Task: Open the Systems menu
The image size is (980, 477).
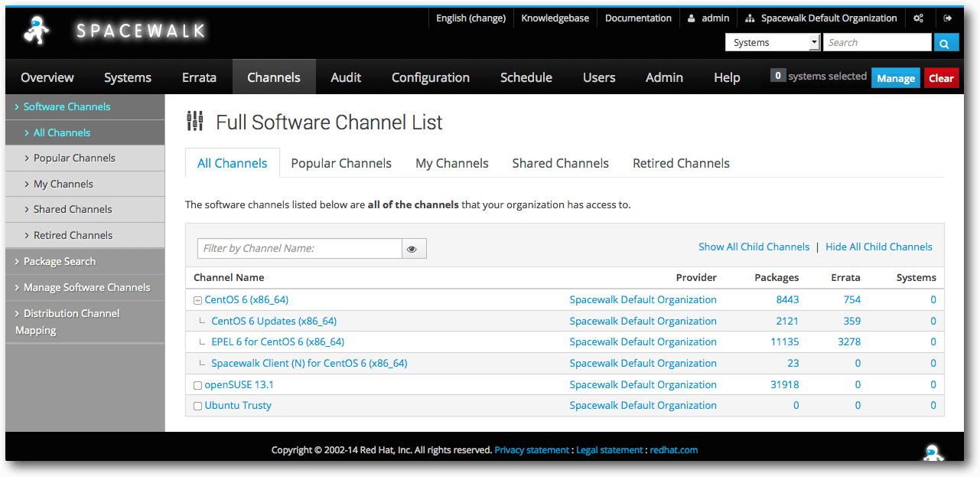Action: 128,77
